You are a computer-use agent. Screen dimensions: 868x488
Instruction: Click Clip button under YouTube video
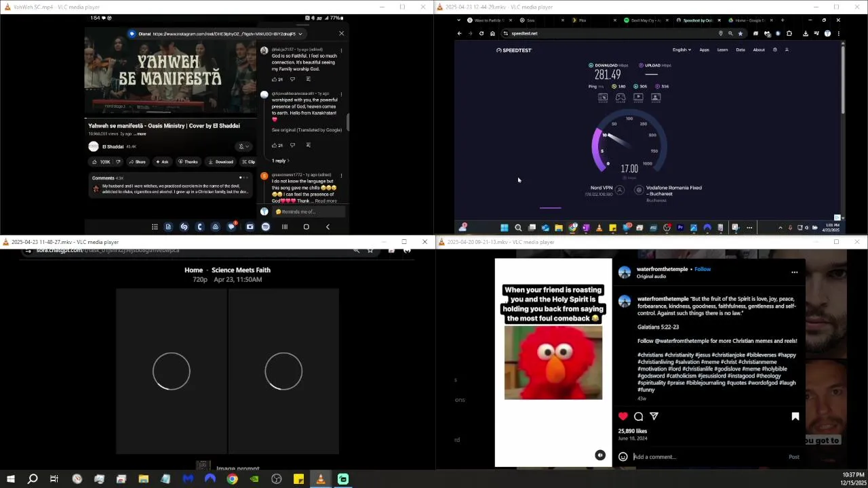point(248,162)
